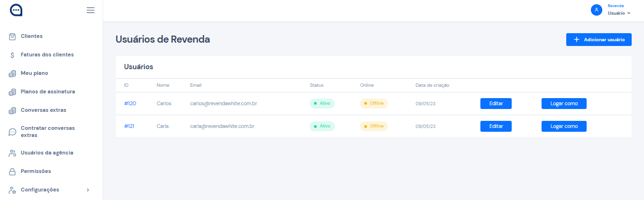Open user ID #121 link
This screenshot has width=644, height=200.
point(130,127)
